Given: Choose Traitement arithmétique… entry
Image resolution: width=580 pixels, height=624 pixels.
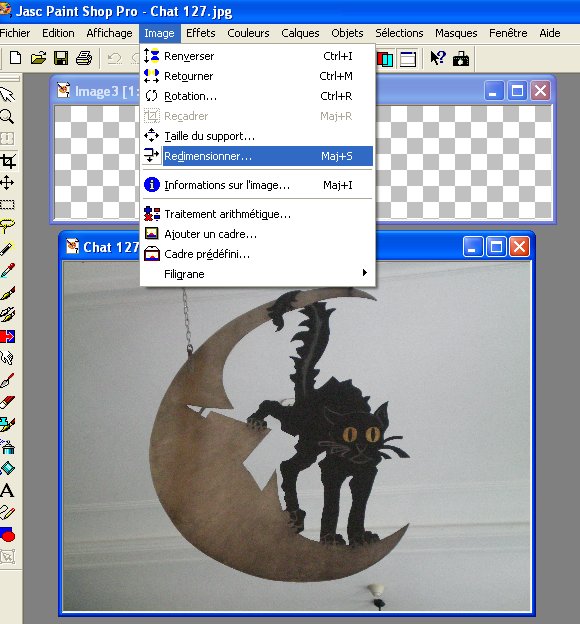Looking at the screenshot, I should tap(258, 214).
